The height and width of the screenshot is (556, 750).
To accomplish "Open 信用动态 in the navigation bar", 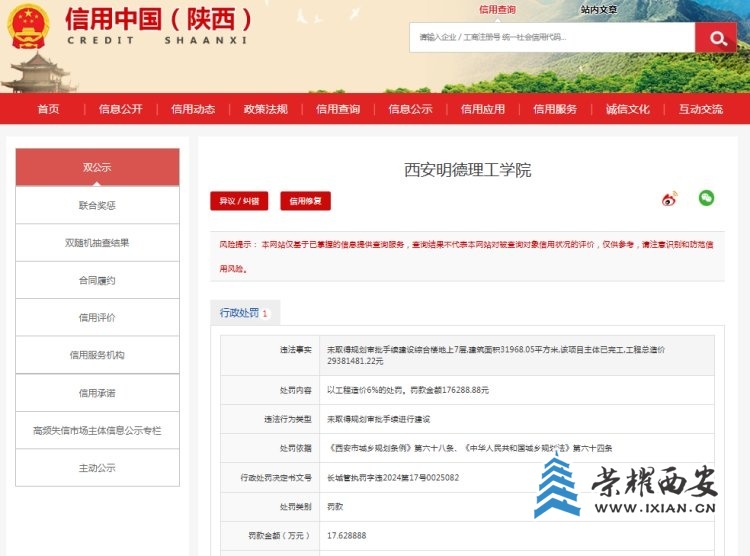I will [193, 109].
